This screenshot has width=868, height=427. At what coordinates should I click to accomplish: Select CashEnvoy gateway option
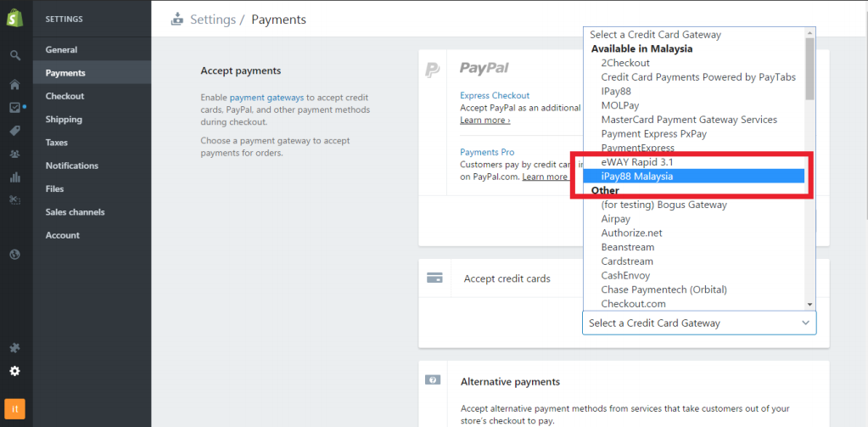(694, 275)
